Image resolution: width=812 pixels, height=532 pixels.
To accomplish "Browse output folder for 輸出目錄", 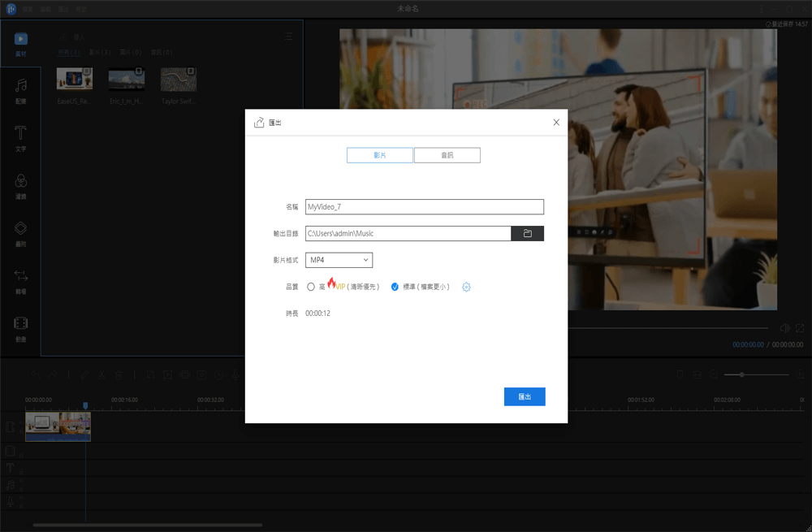I will tap(527, 233).
